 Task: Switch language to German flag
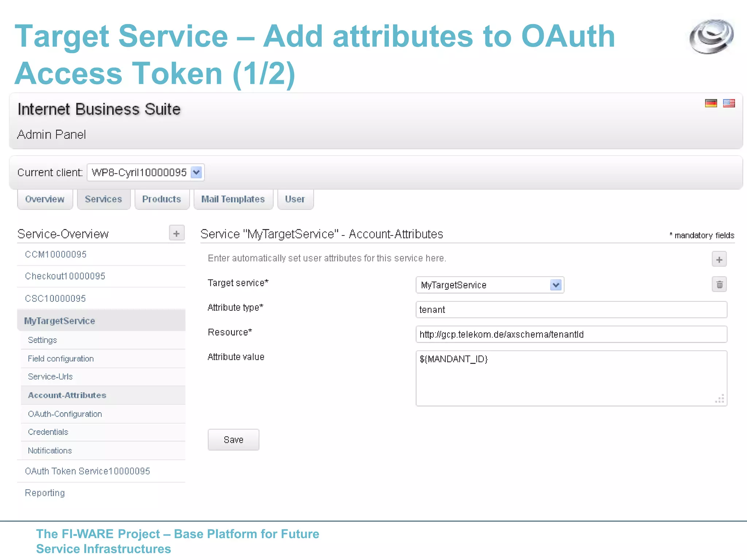coord(711,103)
